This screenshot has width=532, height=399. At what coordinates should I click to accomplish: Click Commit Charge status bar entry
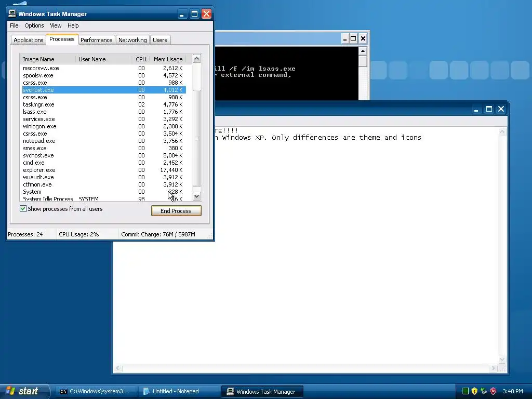click(158, 234)
